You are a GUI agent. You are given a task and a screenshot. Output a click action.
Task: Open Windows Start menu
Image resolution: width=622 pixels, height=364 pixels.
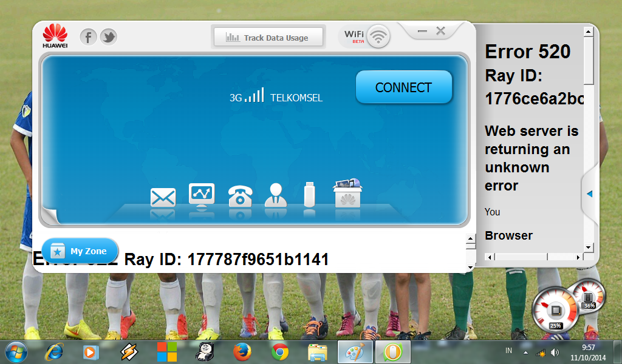coord(16,352)
